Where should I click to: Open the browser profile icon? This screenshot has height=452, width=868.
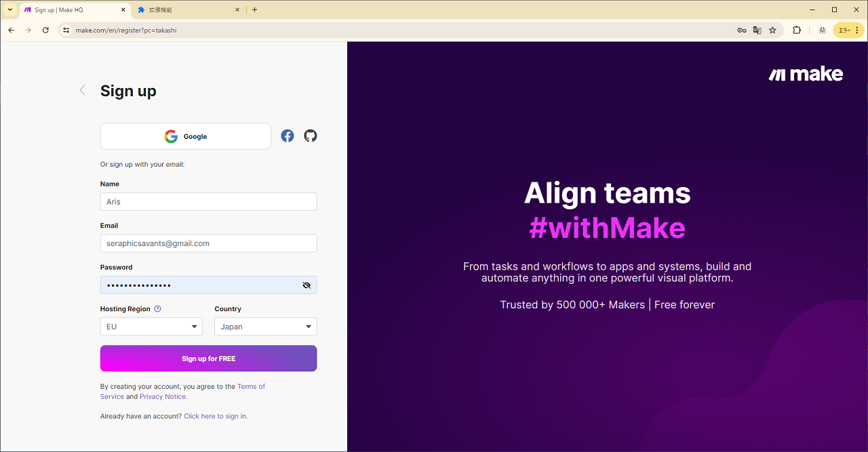tap(822, 30)
